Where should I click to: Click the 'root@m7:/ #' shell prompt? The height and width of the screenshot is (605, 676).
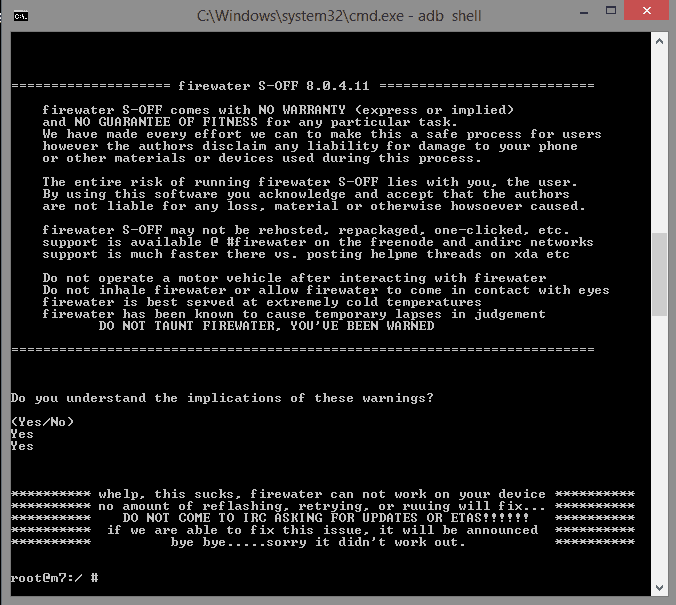54,578
